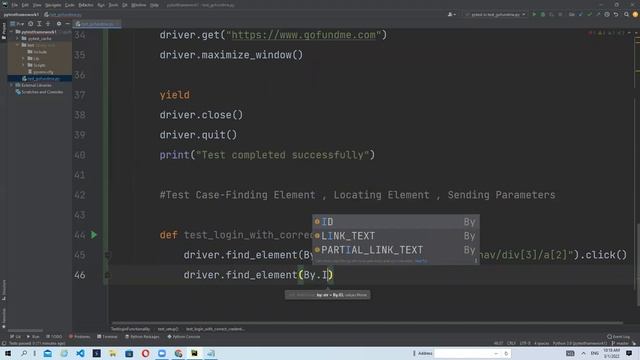Open the TODO tool window tab
The width and height of the screenshot is (640, 360).
click(x=54, y=337)
